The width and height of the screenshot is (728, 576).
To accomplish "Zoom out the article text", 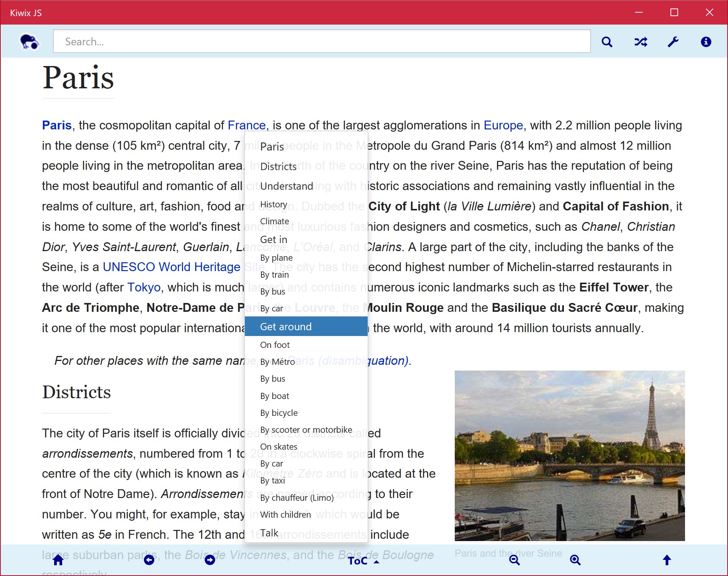I will tap(515, 560).
